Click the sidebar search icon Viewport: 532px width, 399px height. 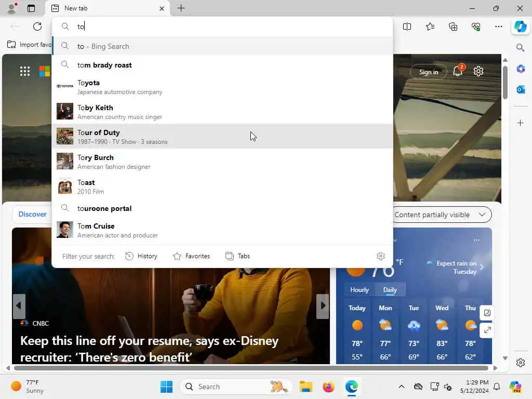coord(521,47)
